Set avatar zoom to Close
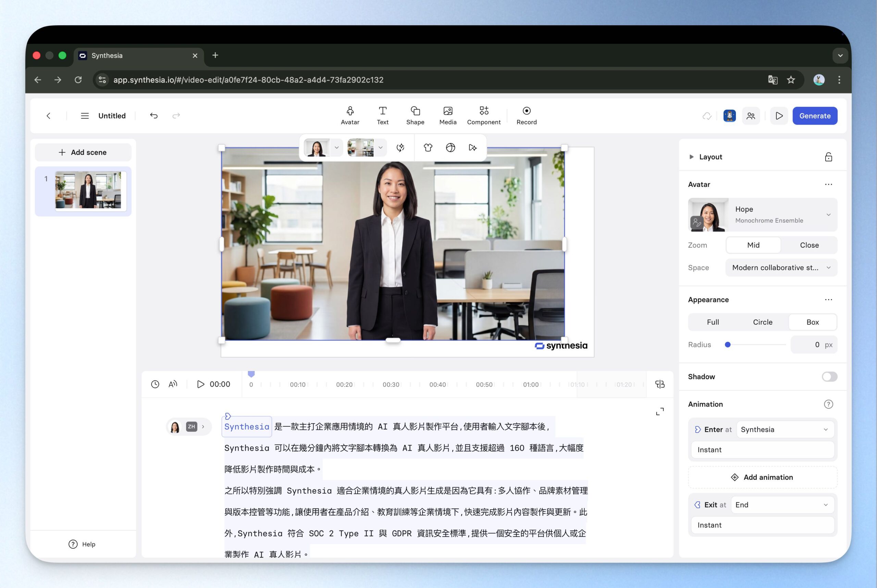This screenshot has width=877, height=588. [809, 245]
